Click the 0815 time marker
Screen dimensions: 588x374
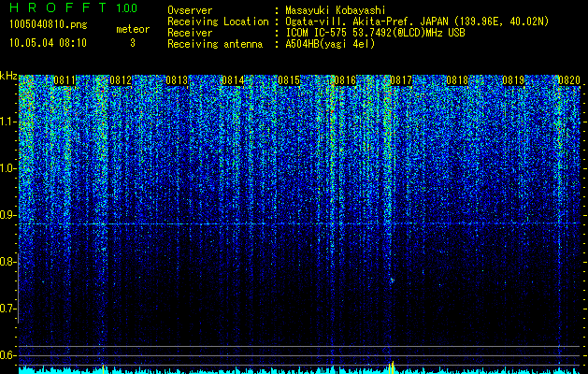coord(289,80)
